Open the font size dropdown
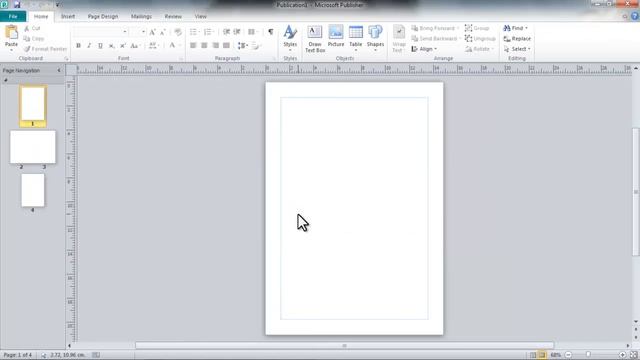 pos(143,32)
